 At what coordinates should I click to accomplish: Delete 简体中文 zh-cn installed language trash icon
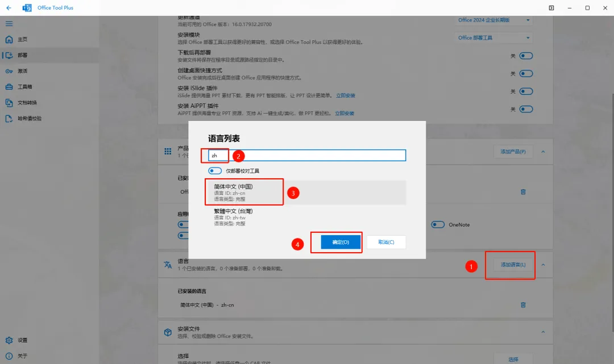pyautogui.click(x=523, y=304)
